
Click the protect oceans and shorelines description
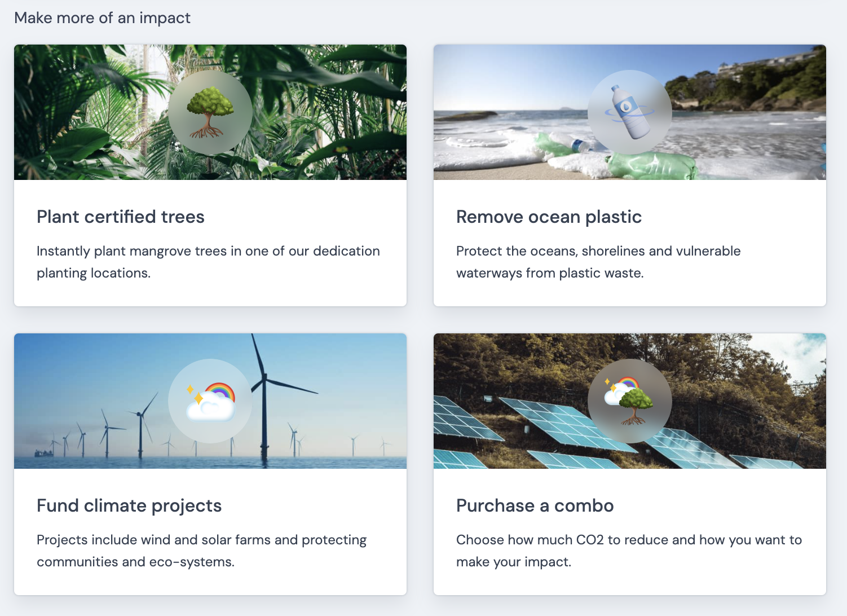pos(598,262)
